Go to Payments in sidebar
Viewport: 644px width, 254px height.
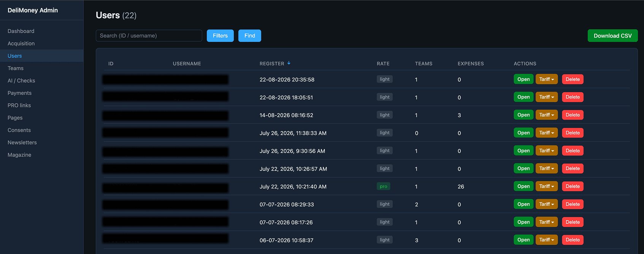(x=19, y=93)
